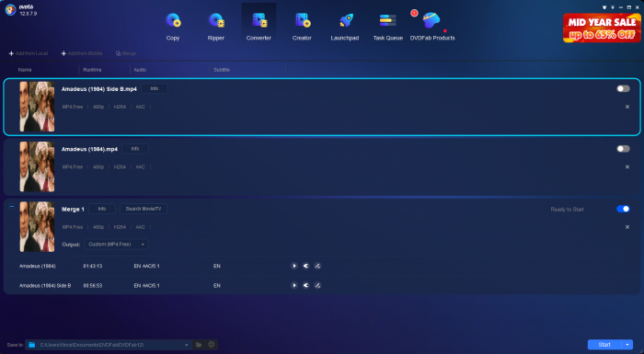644x354 pixels.
Task: Disable the Merge 1 task toggle
Action: click(623, 209)
